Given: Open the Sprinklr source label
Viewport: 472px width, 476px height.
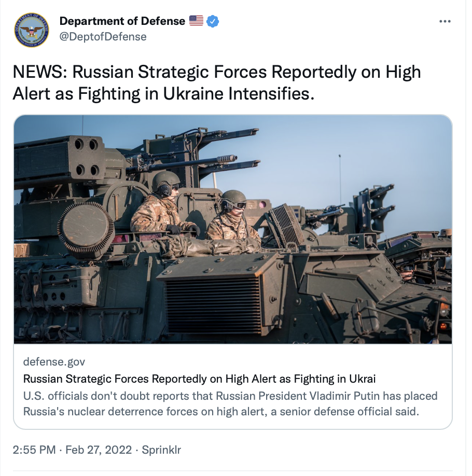Looking at the screenshot, I should 161,450.
